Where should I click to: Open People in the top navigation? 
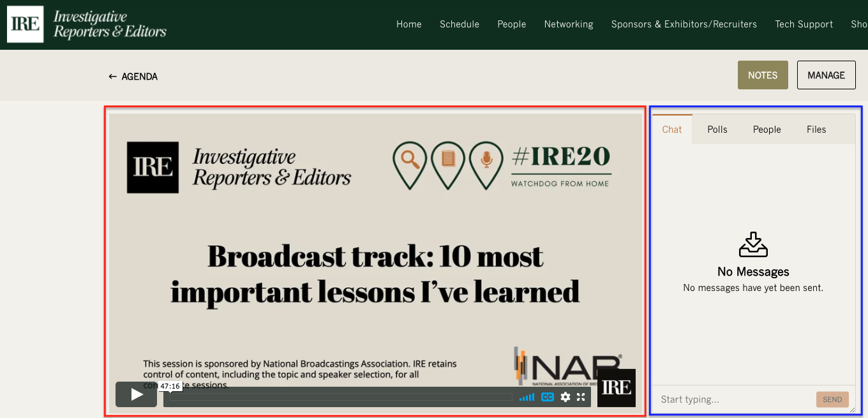coord(512,24)
